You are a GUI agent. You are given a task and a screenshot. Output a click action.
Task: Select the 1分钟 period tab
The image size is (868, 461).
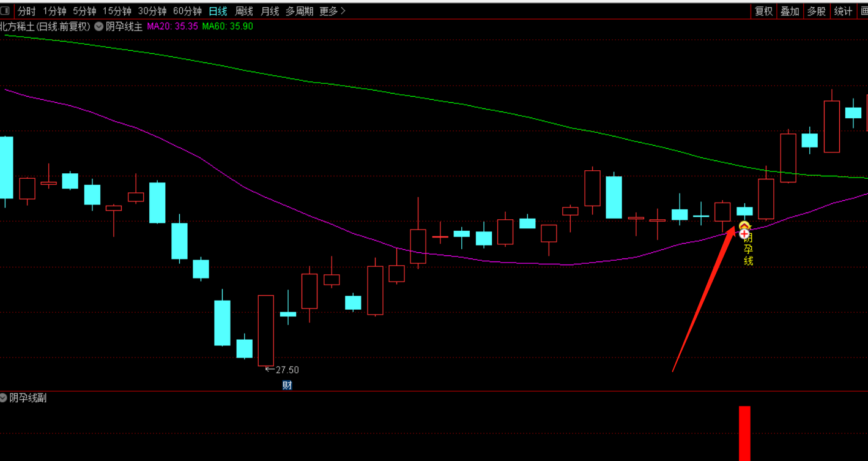[54, 11]
